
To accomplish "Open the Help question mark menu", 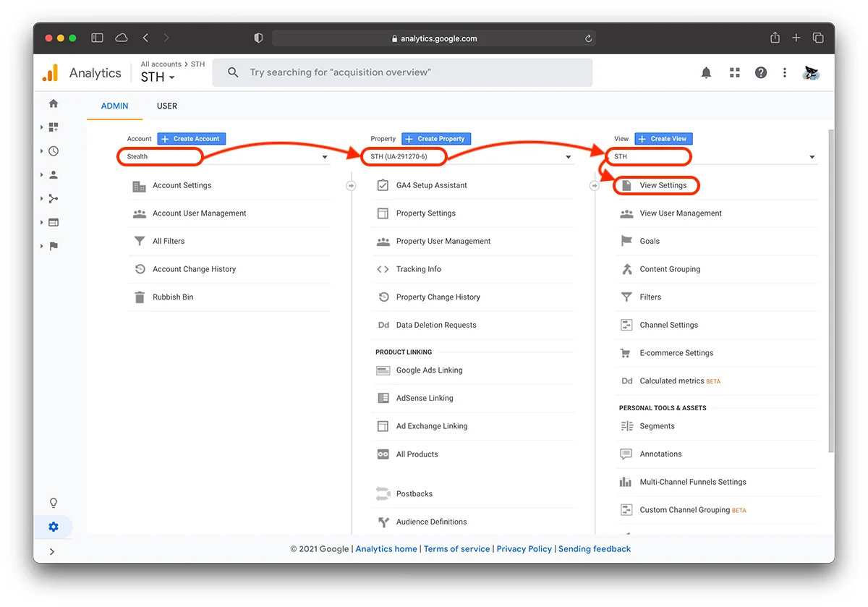I will [x=761, y=72].
